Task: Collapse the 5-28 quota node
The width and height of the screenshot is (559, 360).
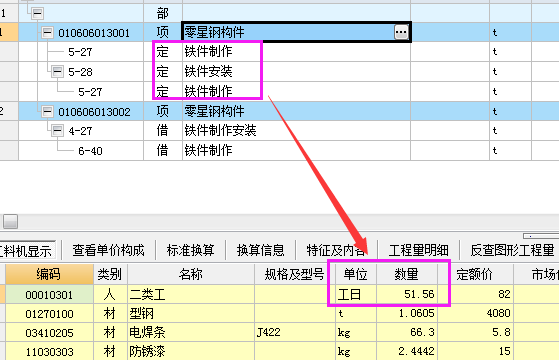Action: (57, 71)
